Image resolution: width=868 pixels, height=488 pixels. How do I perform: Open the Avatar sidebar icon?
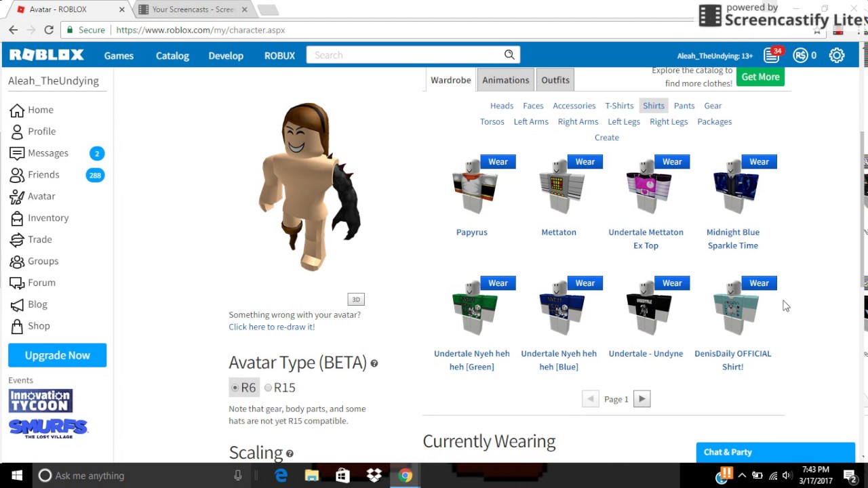(x=17, y=197)
